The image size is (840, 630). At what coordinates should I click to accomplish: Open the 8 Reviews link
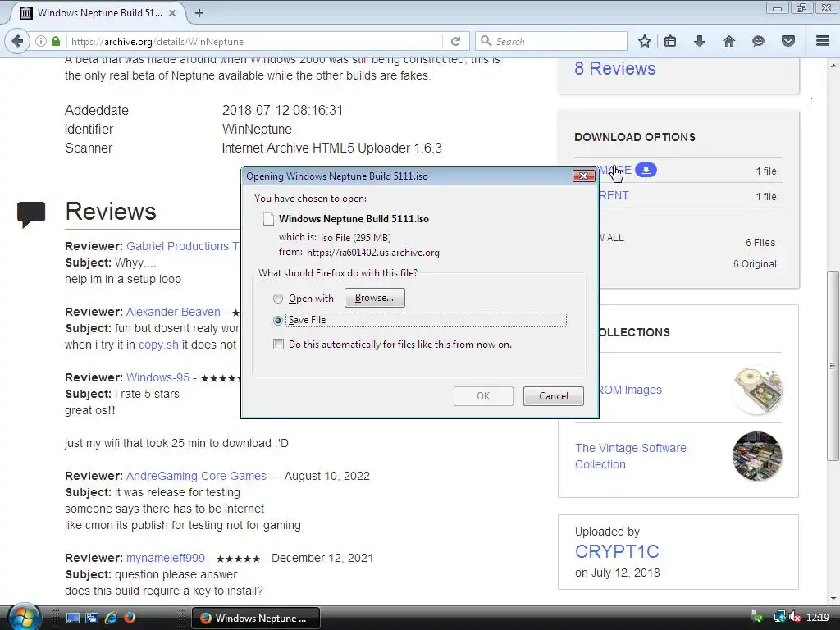coord(615,69)
